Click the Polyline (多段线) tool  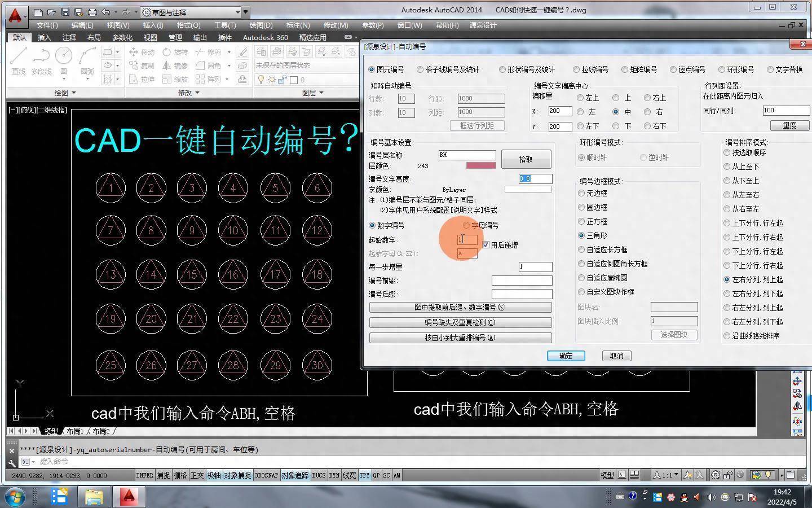click(41, 61)
